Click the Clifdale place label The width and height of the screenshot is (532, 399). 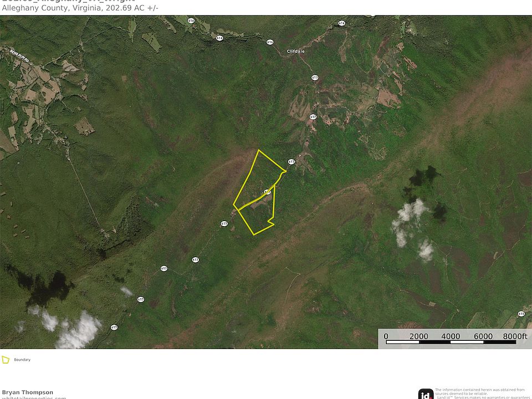point(295,51)
